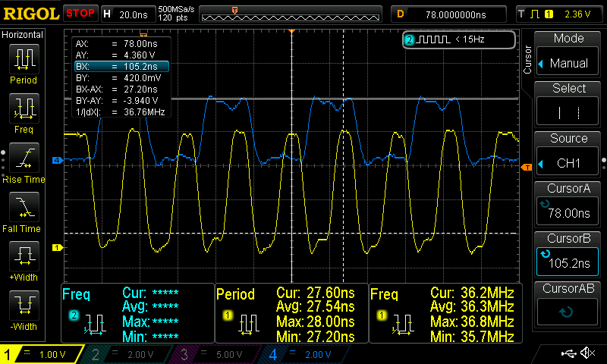The width and height of the screenshot is (607, 364).
Task: Select the -Width measurement icon
Action: click(x=24, y=309)
